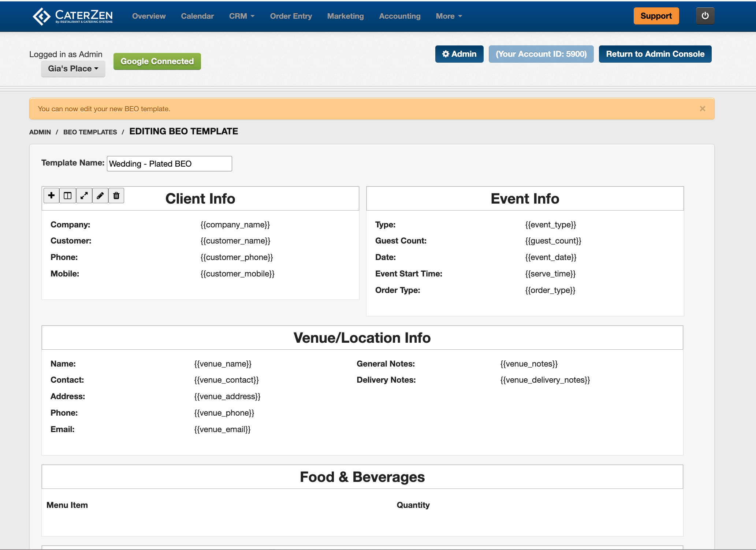This screenshot has height=550, width=756.
Task: Click the plus add-section icon
Action: pyautogui.click(x=51, y=196)
